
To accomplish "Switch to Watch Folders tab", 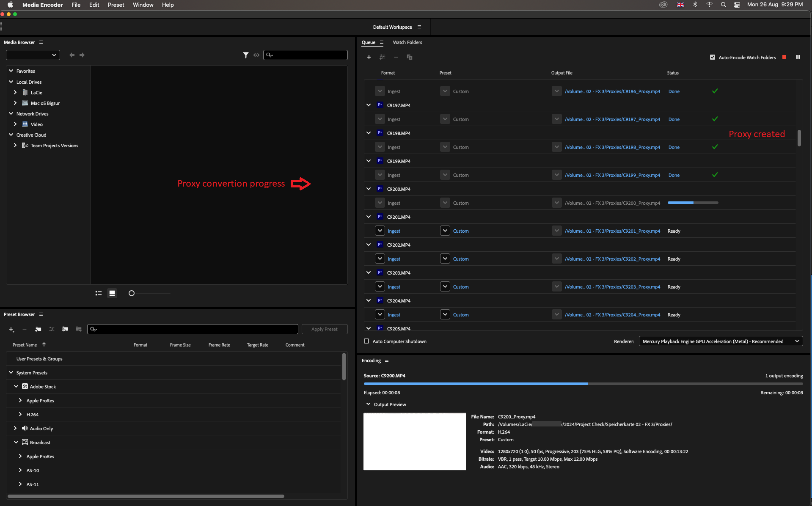I will [407, 42].
